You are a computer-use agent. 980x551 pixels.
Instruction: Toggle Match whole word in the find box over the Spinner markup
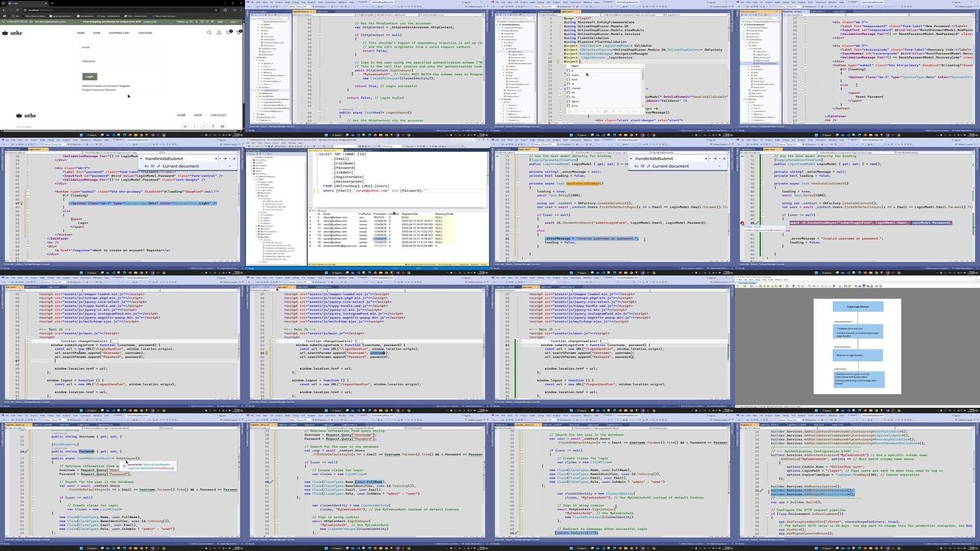click(153, 166)
